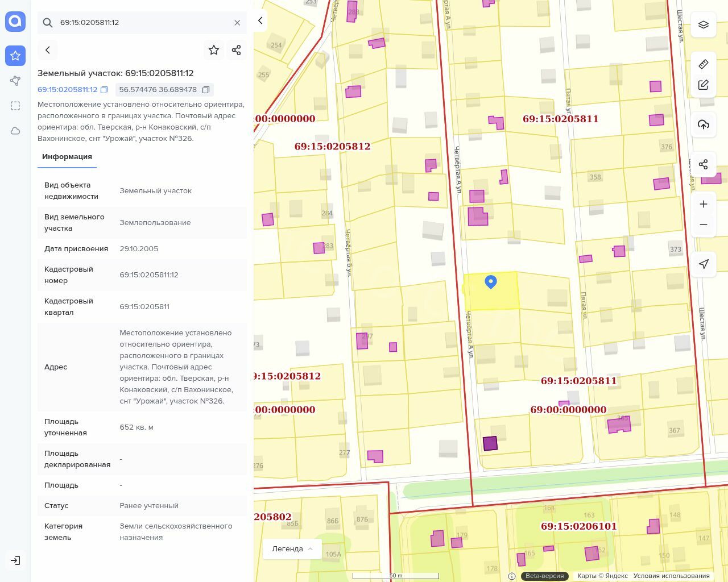Expand the Легенда map legend
Screen dimensions: 728x582
pyautogui.click(x=292, y=549)
